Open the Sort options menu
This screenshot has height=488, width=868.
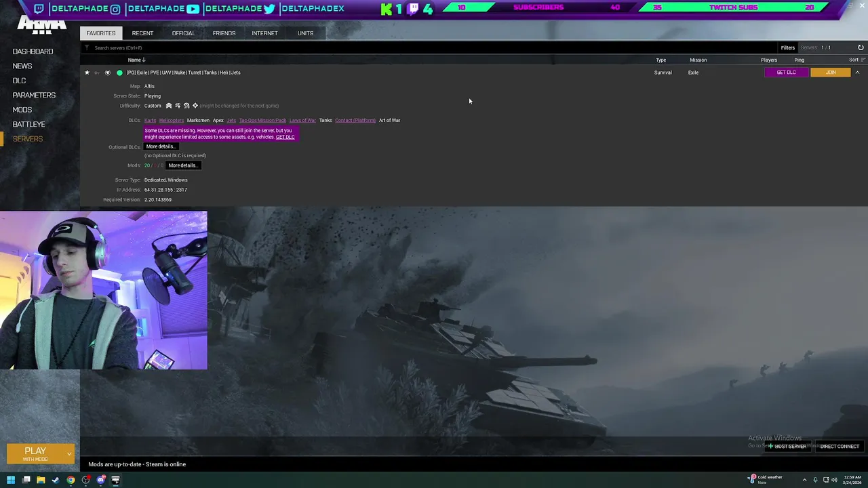(857, 60)
